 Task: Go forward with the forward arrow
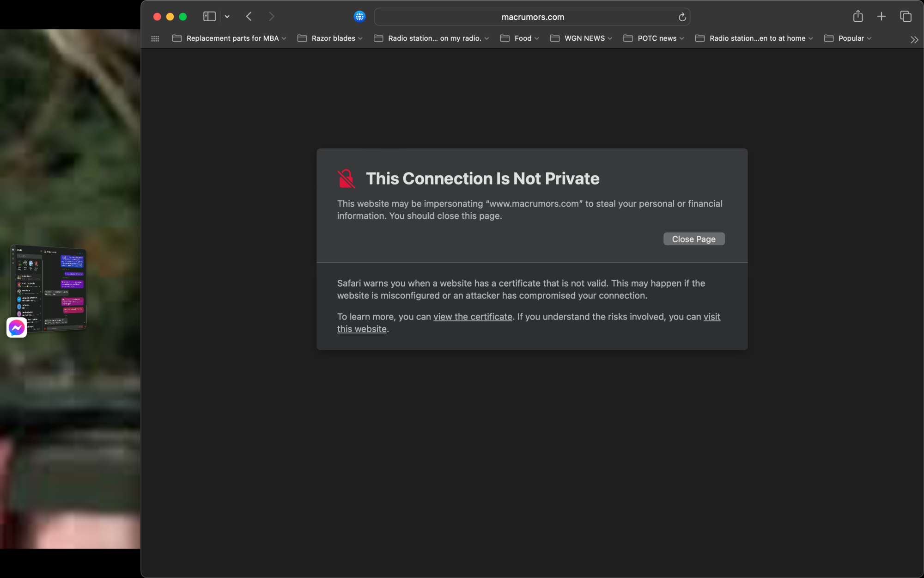[272, 17]
